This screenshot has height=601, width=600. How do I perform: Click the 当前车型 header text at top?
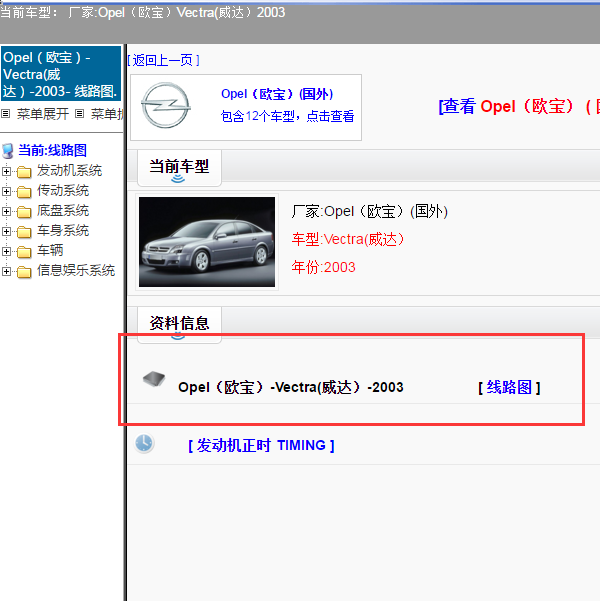pos(143,12)
